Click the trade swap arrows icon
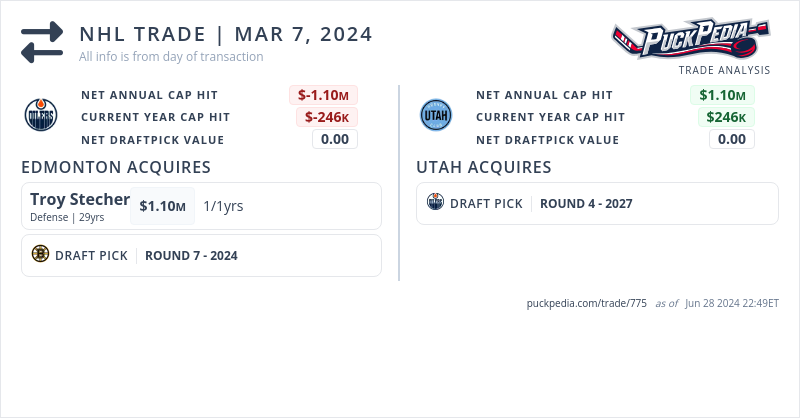This screenshot has height=418, width=800. (x=42, y=41)
